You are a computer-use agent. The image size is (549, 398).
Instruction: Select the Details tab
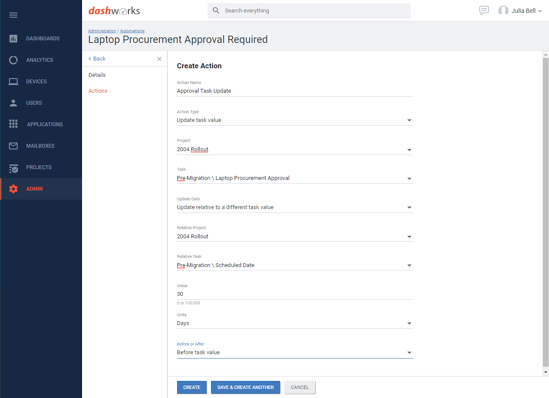(x=97, y=75)
